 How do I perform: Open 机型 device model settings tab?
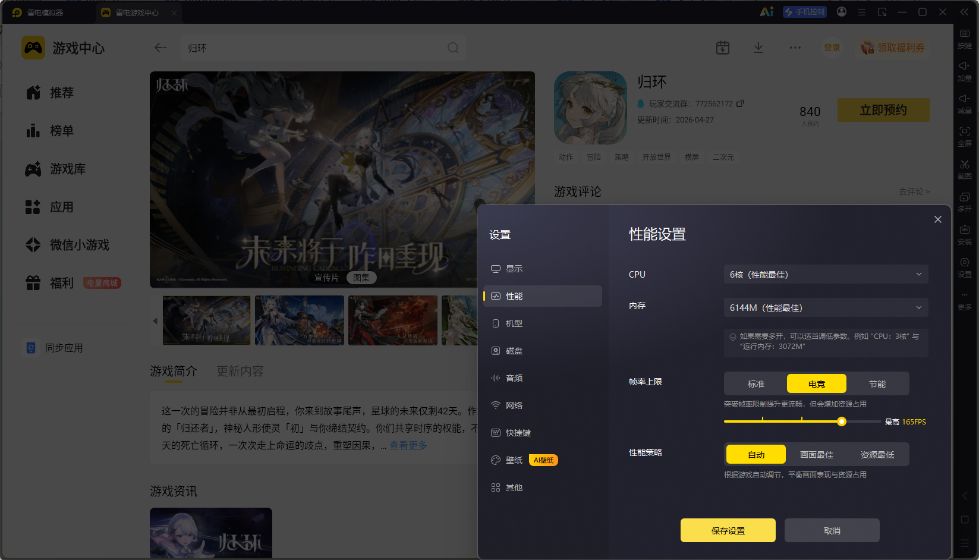pos(543,323)
